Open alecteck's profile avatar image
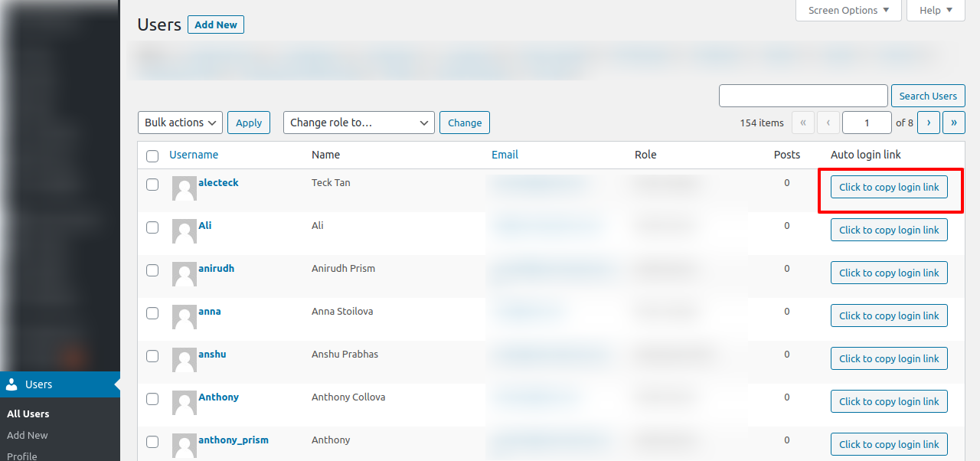This screenshot has height=461, width=980. [184, 188]
